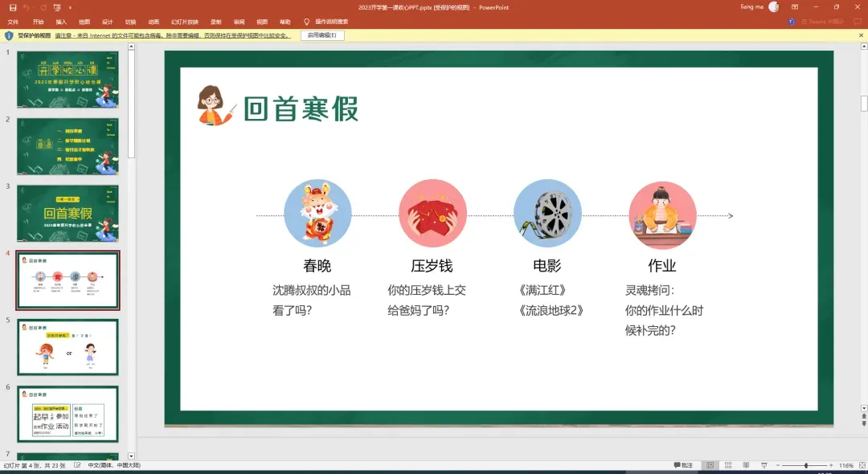The height and width of the screenshot is (474, 868).
Task: Click the protected view warning link text
Action: [x=172, y=35]
